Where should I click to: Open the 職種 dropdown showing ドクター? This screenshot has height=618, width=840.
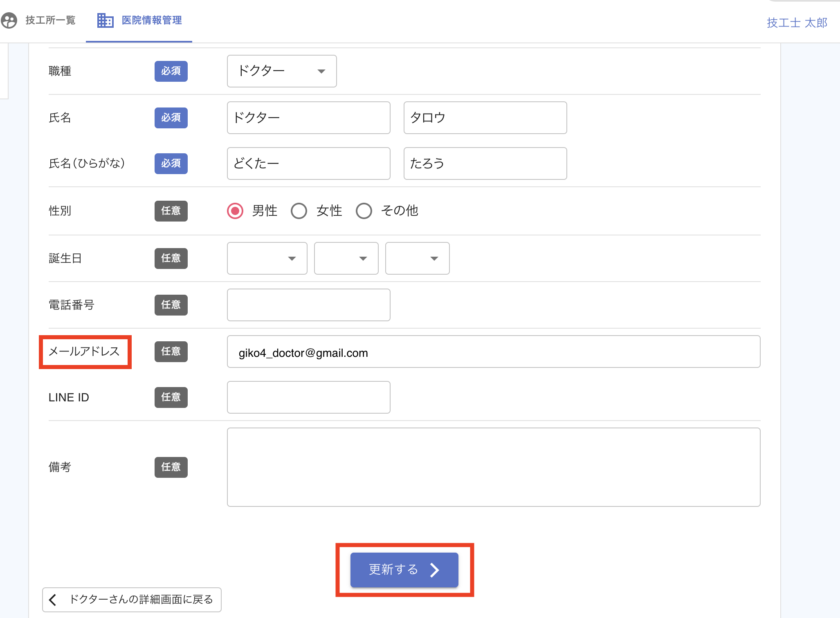[282, 71]
